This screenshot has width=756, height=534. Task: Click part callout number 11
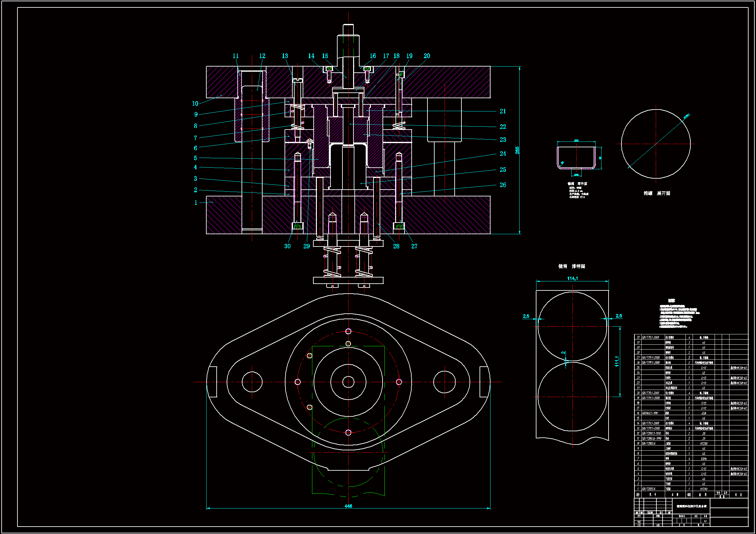point(235,56)
